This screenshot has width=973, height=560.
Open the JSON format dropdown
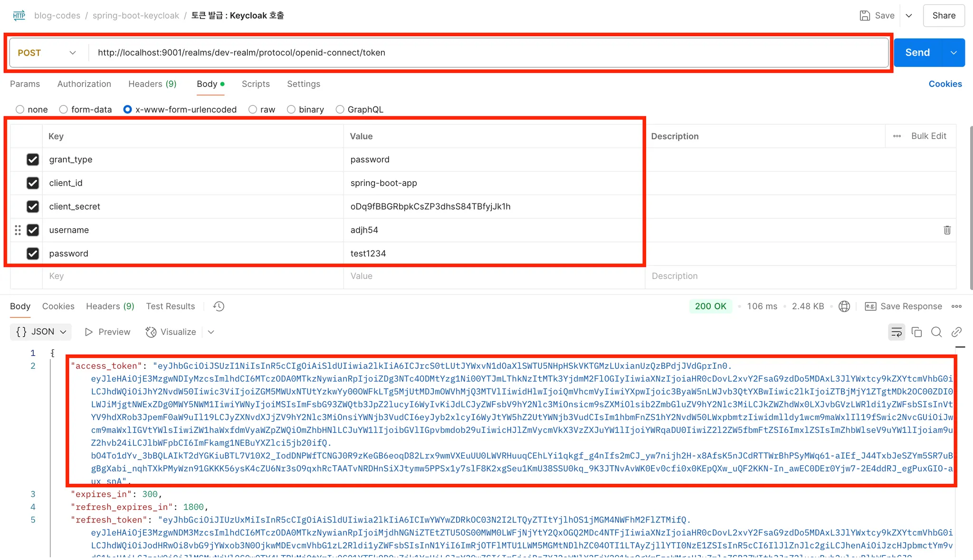pos(41,332)
